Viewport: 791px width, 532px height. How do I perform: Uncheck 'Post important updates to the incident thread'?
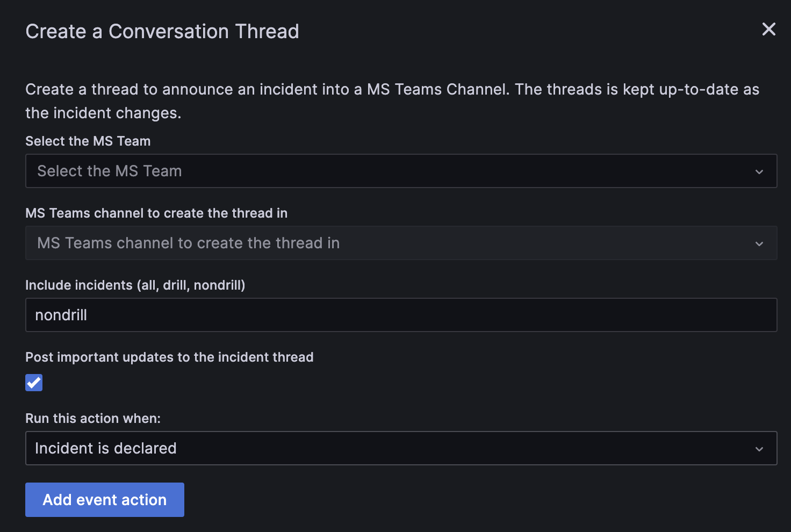[33, 382]
